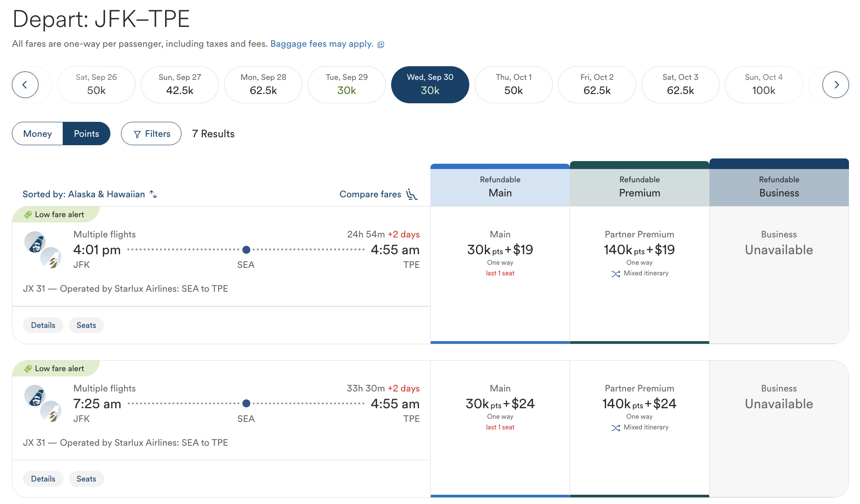Viewport: 860px width, 504px height.
Task: Select Wed, Sep 30 date at 30k
Action: pyautogui.click(x=430, y=85)
